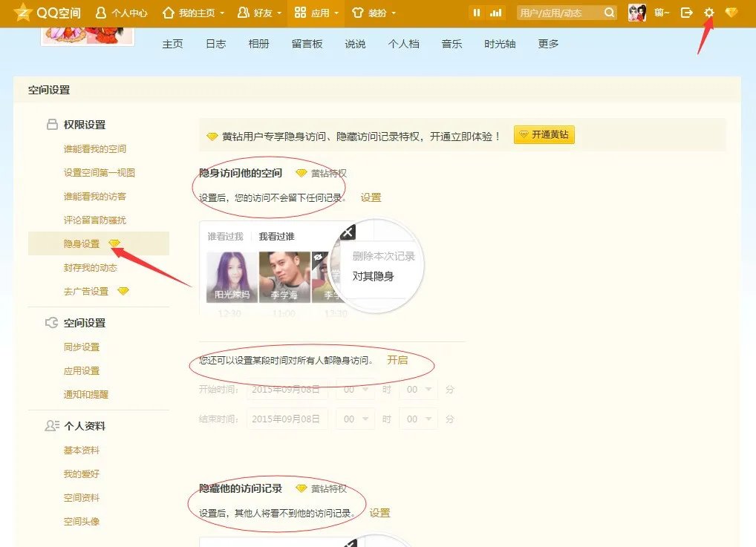This screenshot has height=547, width=756.
Task: Go to the 主页 tab
Action: pos(172,44)
